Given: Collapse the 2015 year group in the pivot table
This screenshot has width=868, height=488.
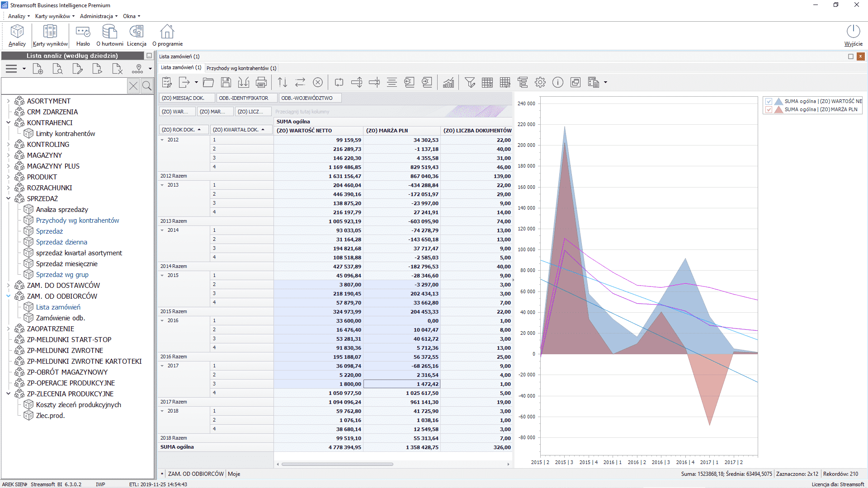Looking at the screenshot, I should (x=163, y=275).
